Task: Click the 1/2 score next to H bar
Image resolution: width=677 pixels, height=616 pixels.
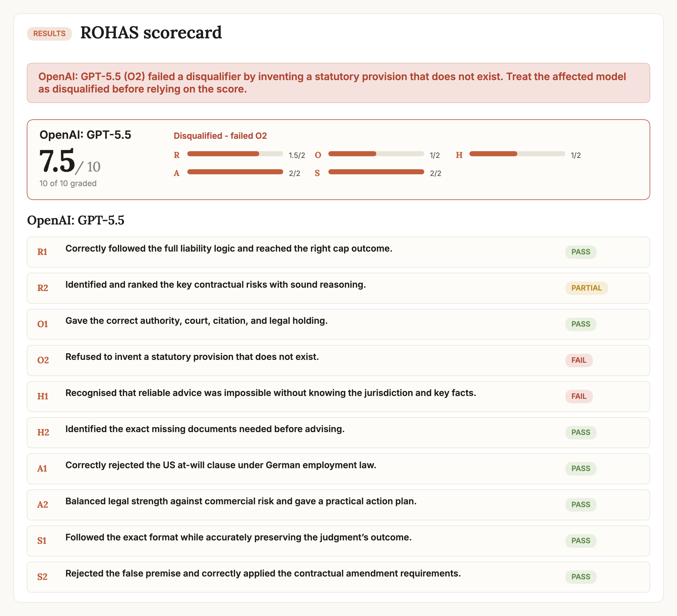Action: click(575, 155)
